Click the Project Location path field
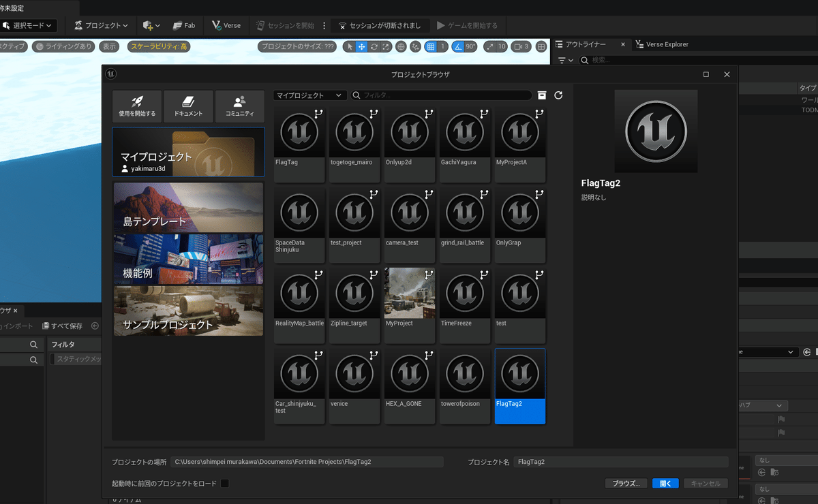818x504 pixels. pos(307,462)
